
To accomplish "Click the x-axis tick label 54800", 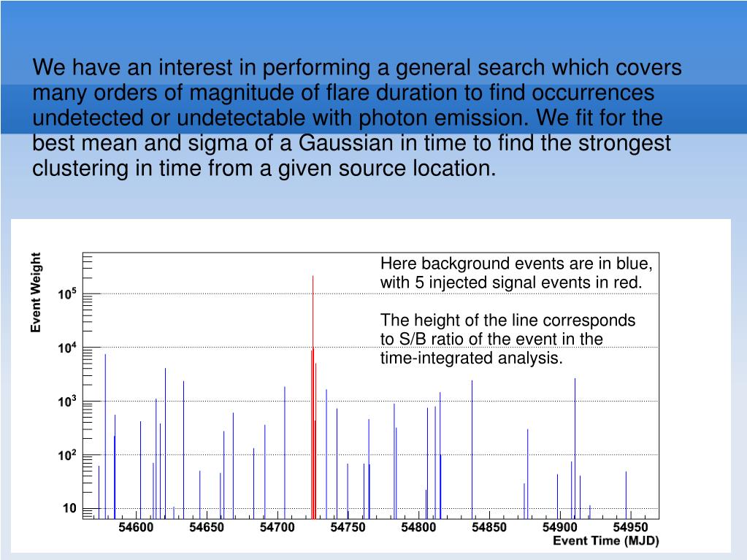I will [x=418, y=527].
